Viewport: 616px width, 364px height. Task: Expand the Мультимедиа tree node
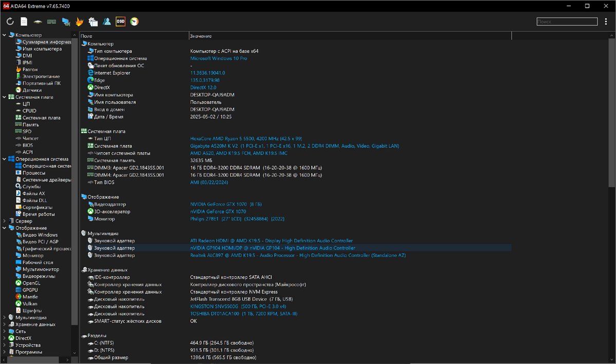5,317
